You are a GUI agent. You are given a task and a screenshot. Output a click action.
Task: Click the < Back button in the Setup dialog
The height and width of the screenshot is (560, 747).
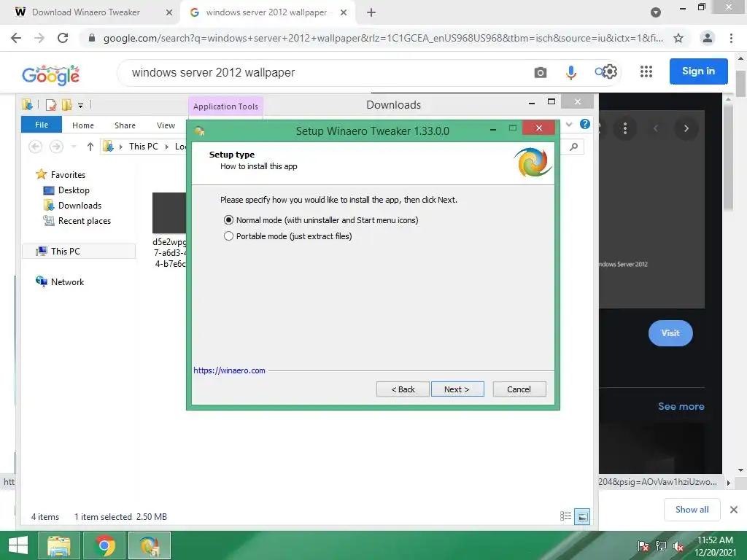coord(403,389)
